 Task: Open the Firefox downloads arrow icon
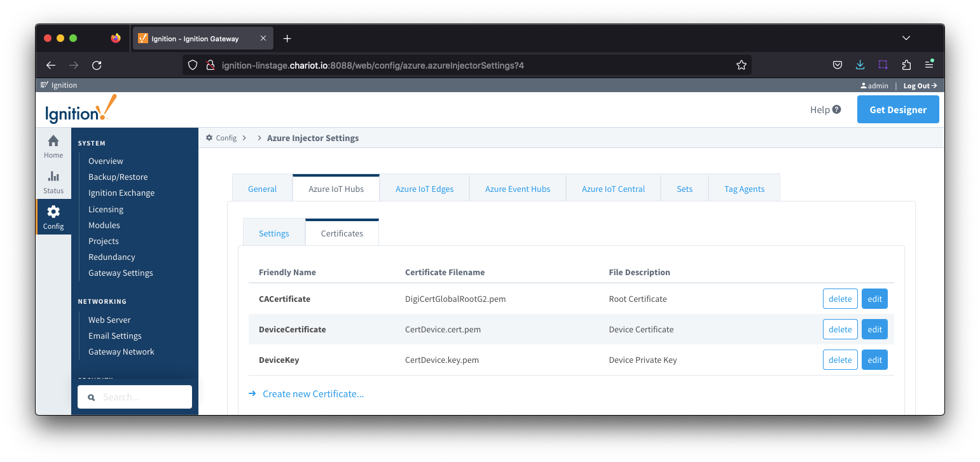(860, 65)
